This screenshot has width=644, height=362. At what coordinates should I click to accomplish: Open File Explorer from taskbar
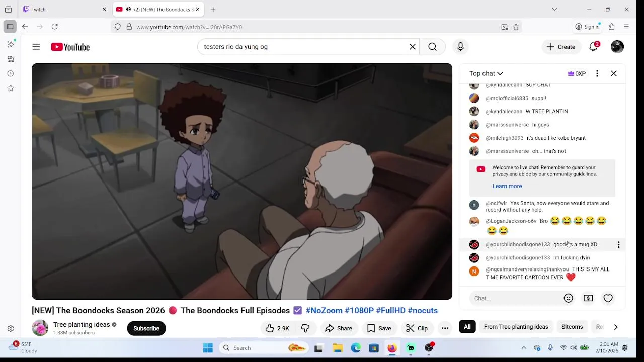click(x=337, y=348)
